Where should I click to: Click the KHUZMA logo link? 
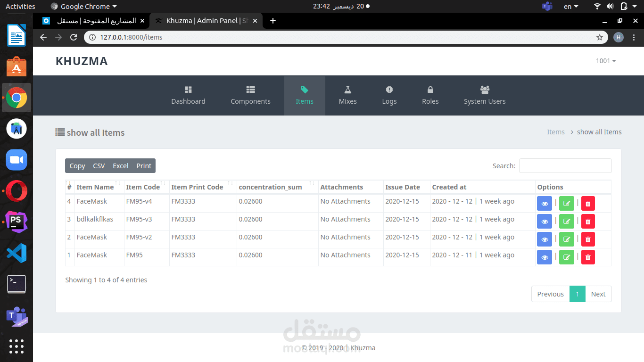click(82, 61)
